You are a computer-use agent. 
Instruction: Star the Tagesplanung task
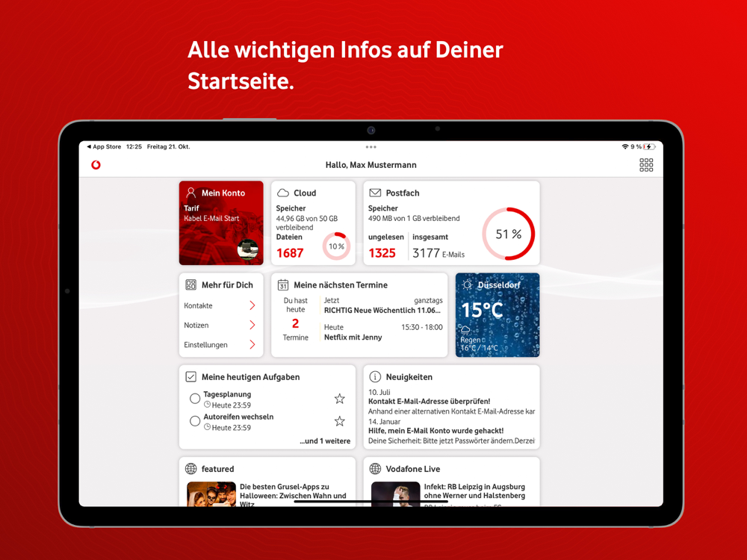pyautogui.click(x=339, y=399)
